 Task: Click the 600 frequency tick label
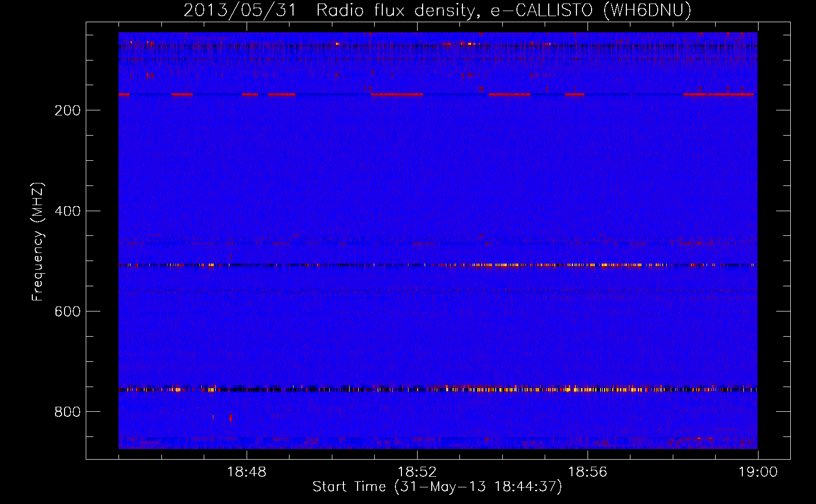pos(68,311)
